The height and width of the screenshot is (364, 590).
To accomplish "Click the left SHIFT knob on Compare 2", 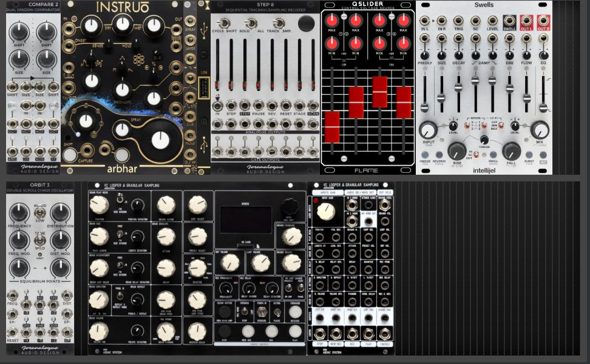I will coord(19,32).
